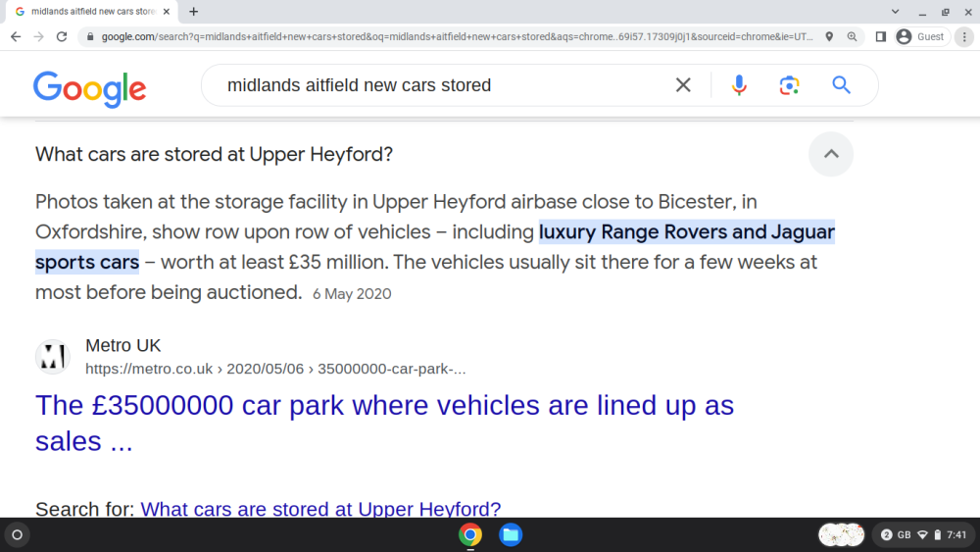Search for 'What cars are stored at Upper Heyford?'
Viewport: 980px width, 552px height.
pos(320,508)
